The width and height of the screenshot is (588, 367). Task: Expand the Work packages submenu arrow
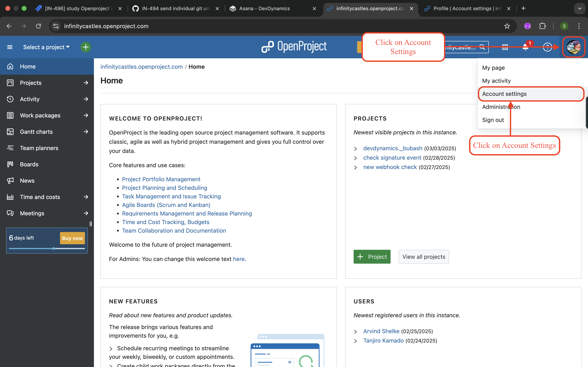(x=86, y=115)
